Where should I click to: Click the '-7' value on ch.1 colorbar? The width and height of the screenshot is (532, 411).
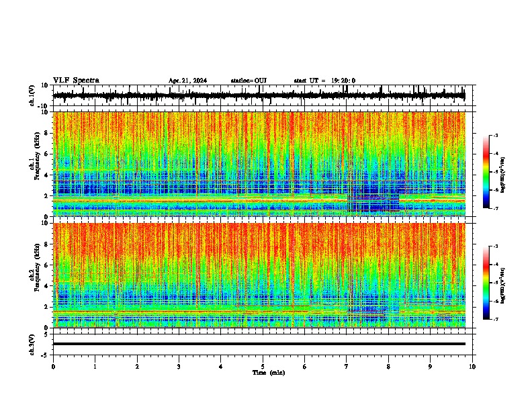pos(496,208)
